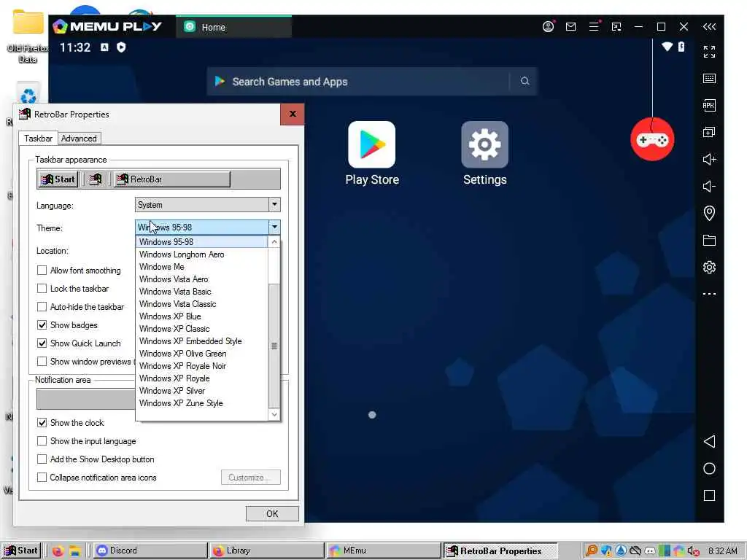The image size is (747, 560).
Task: Tap the Android home circle button
Action: point(709,469)
